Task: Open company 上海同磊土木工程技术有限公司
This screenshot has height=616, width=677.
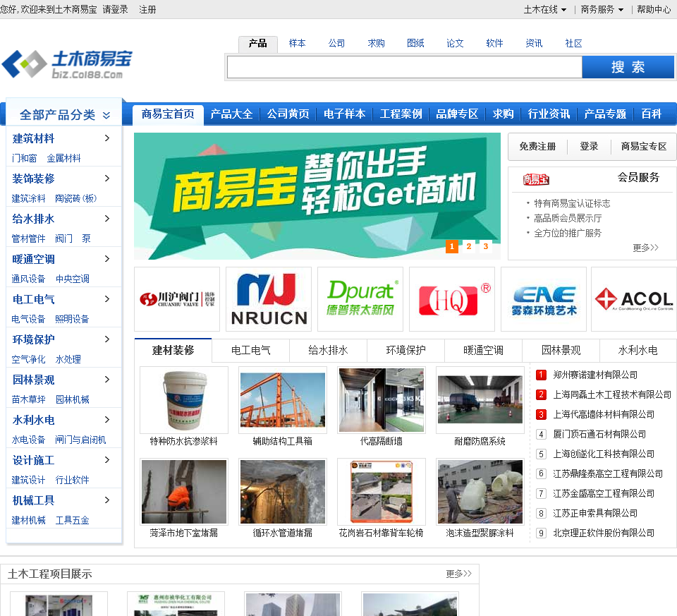Action: (x=612, y=394)
